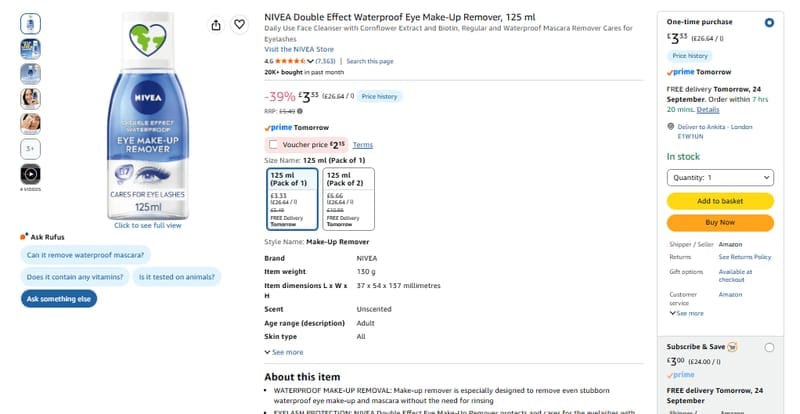800x414 pixels.
Task: Tick the Voucher price checkbox
Action: tap(273, 144)
